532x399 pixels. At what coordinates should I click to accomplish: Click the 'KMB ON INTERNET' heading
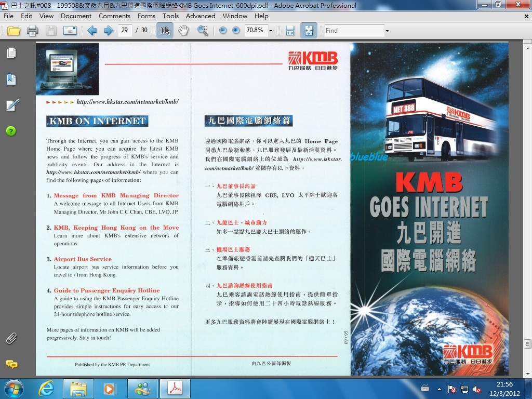(x=97, y=121)
